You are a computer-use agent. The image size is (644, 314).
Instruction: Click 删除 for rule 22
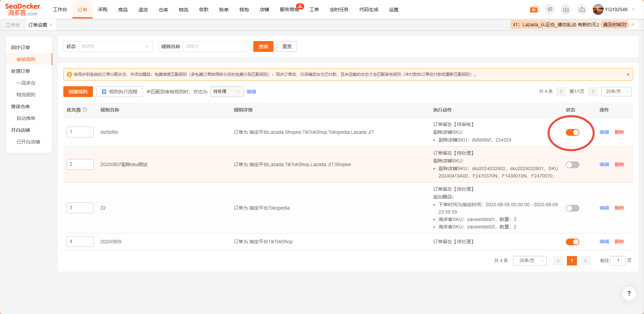click(x=619, y=208)
